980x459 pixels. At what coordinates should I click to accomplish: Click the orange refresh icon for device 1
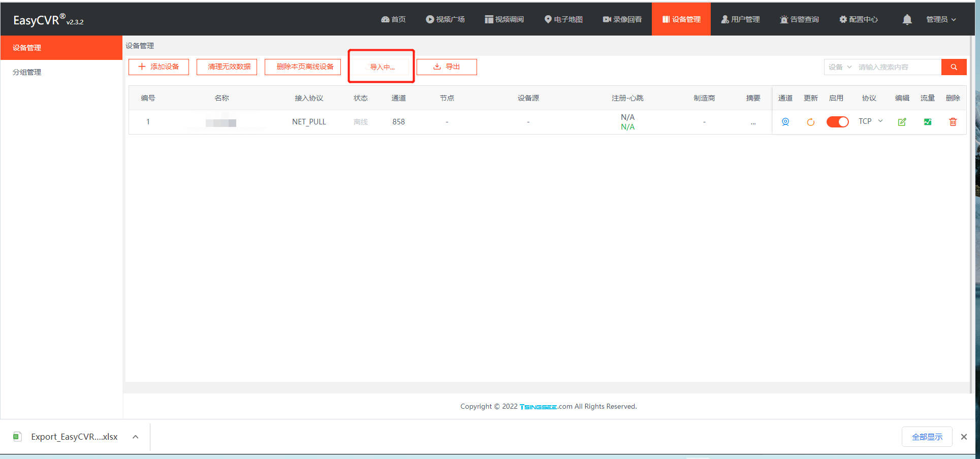click(810, 122)
